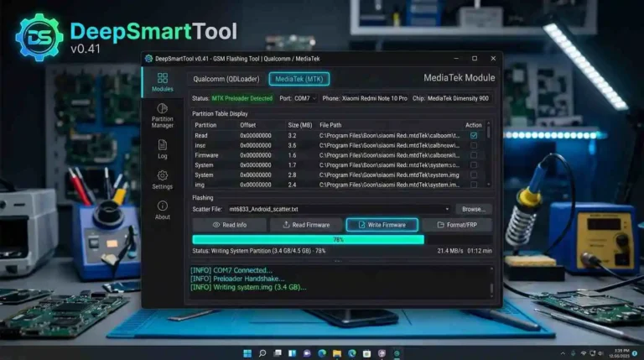Click the Write Firmware button
This screenshot has height=360, width=644.
tap(382, 225)
